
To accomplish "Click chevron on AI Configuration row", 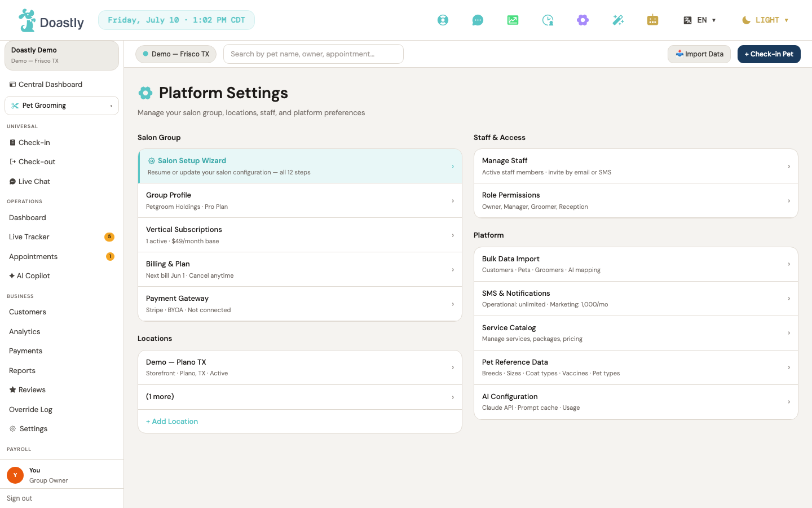I will pyautogui.click(x=789, y=402).
